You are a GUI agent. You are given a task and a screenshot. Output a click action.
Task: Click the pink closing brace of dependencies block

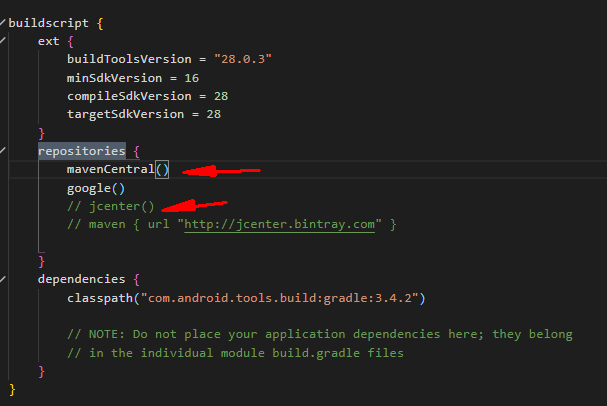[41, 372]
